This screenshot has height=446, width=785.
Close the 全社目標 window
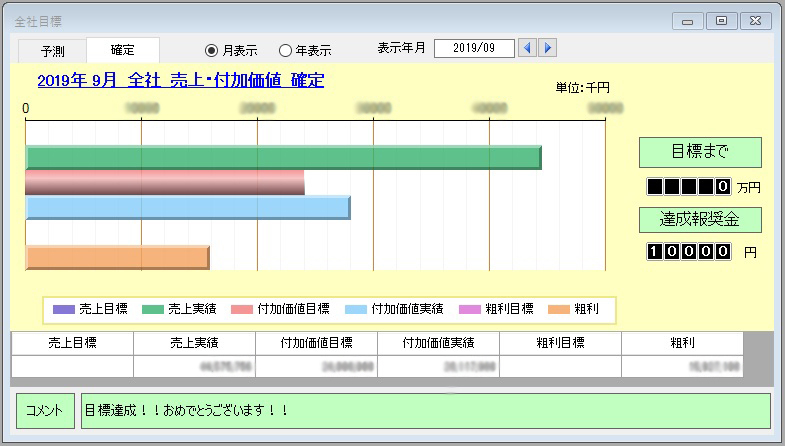755,21
